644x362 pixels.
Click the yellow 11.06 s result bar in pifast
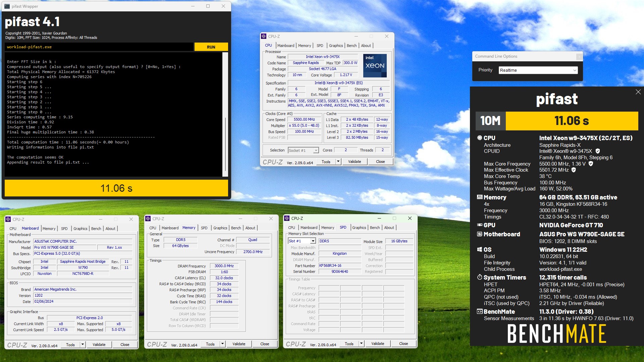click(x=116, y=188)
